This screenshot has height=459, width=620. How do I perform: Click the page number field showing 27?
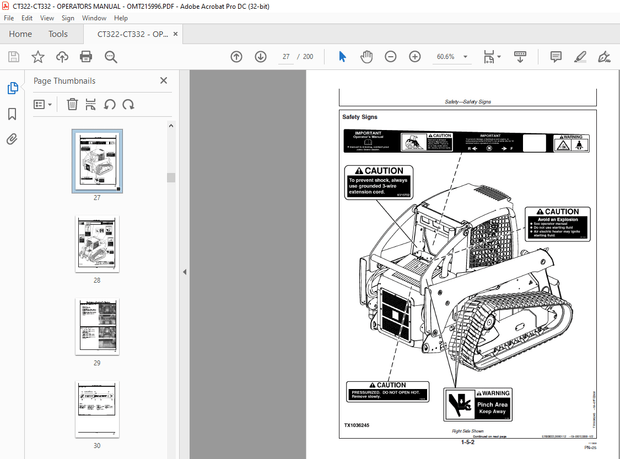point(286,57)
